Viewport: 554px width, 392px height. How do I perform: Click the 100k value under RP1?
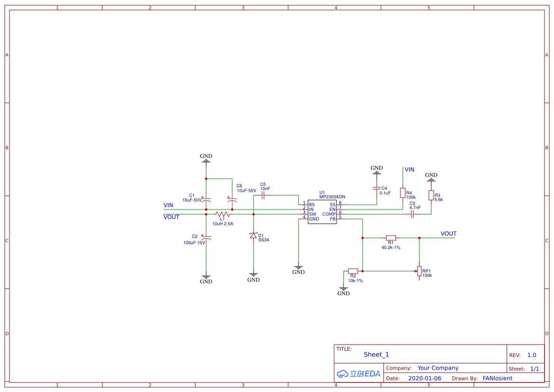coord(427,276)
